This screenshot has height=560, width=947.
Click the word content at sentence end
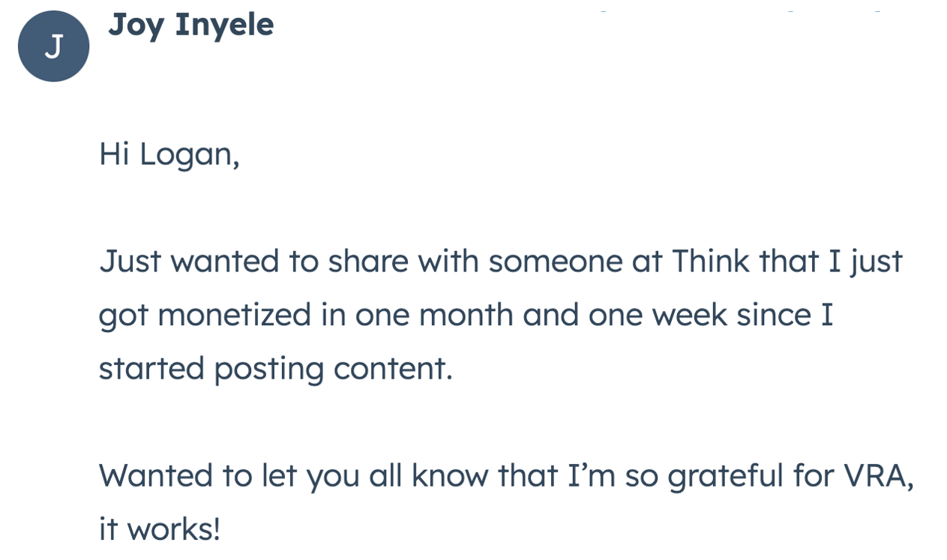point(393,370)
